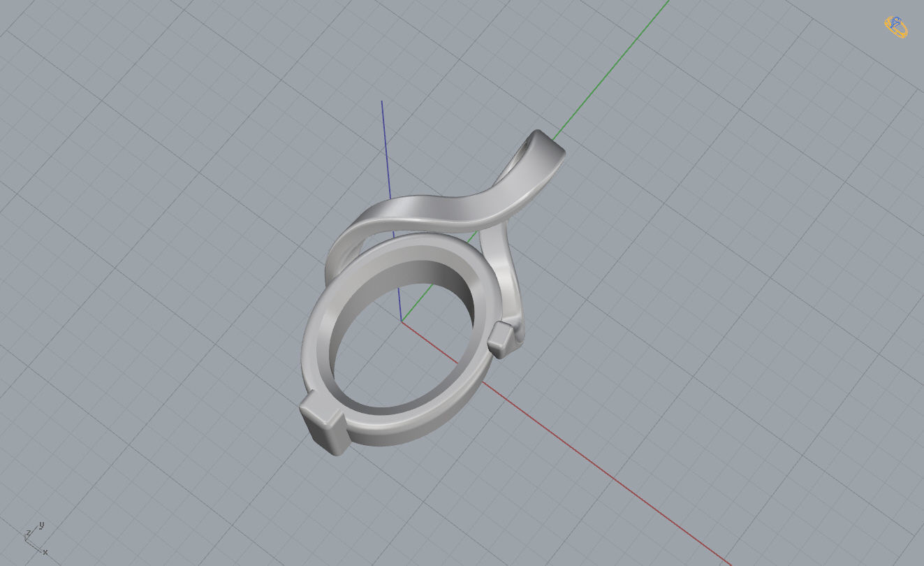
Task: Select the small prong on the bezel's right side
Action: click(501, 340)
